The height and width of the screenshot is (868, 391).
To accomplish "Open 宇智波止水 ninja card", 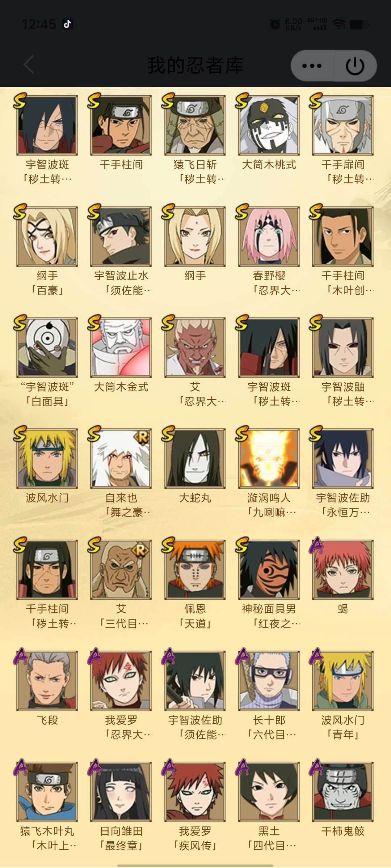I will coord(121,236).
